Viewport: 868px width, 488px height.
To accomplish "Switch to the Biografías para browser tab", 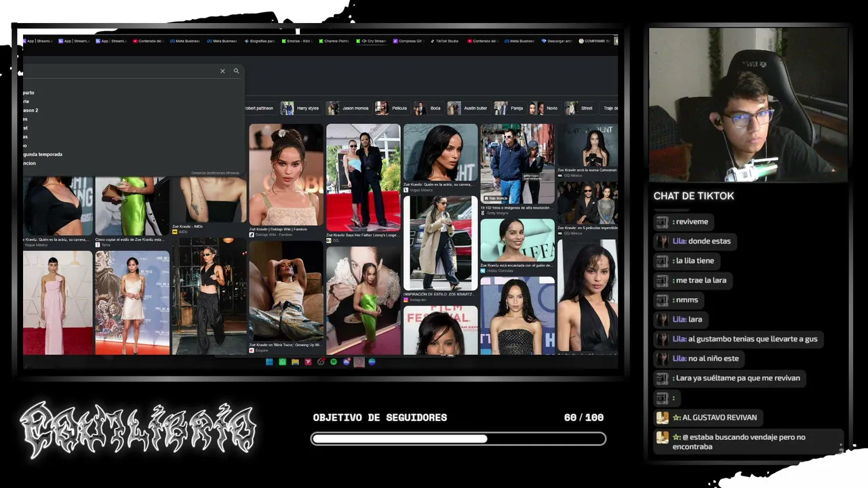I will 260,41.
